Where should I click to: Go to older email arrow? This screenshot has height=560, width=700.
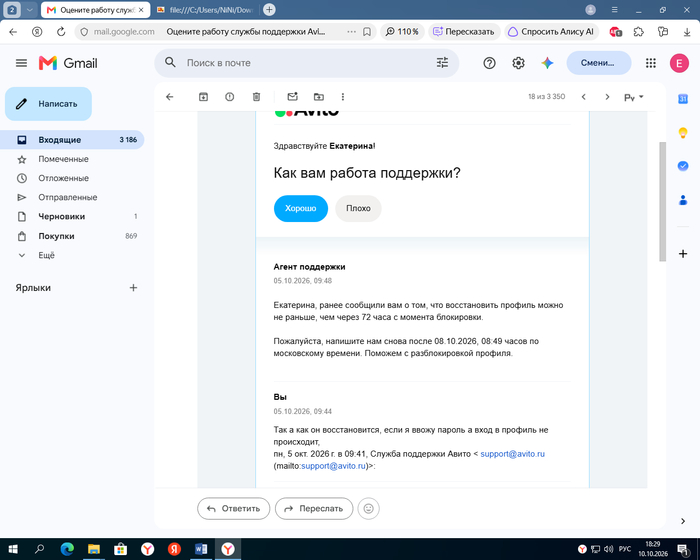607,97
